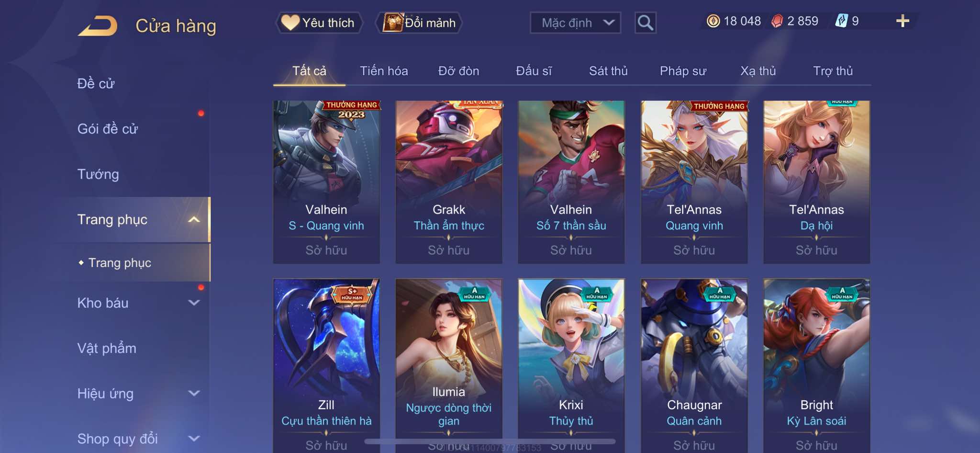Select the Grakk Thần ẩm thực skin card

point(449,182)
